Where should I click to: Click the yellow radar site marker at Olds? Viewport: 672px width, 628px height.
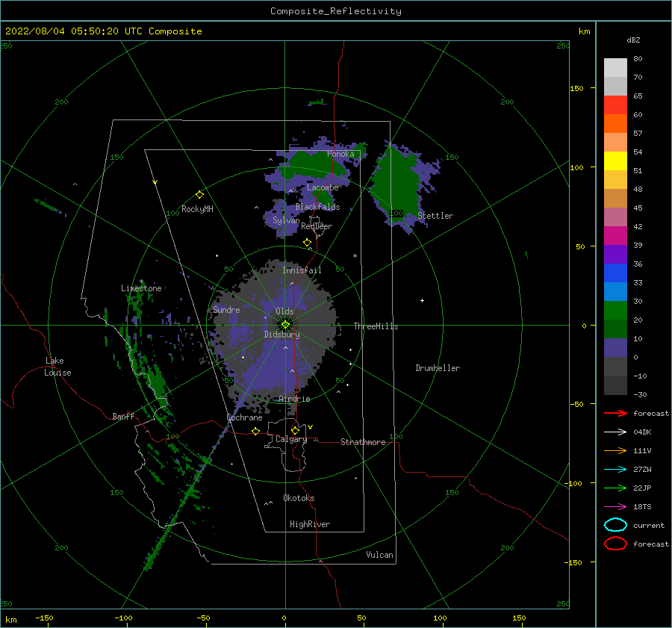point(285,325)
